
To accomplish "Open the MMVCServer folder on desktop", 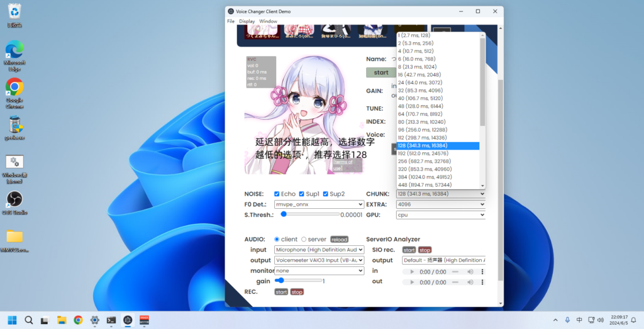I will (x=14, y=240).
